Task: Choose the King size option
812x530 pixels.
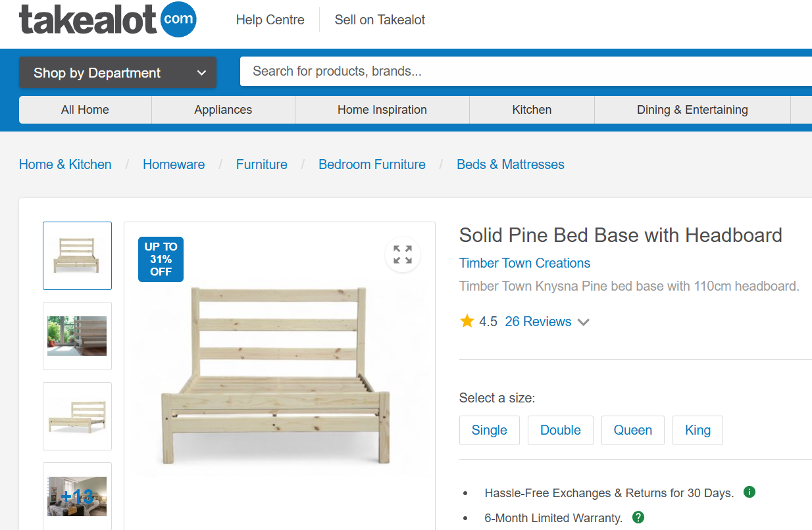Action: point(698,430)
